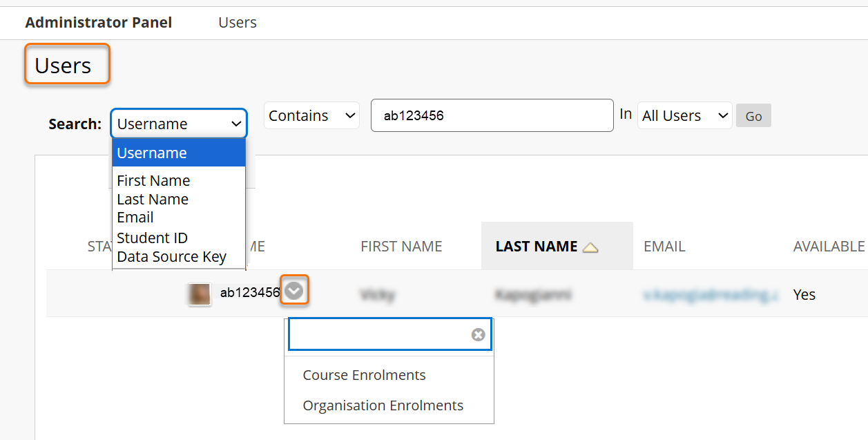Select Email in the search dropdown

[x=135, y=218]
